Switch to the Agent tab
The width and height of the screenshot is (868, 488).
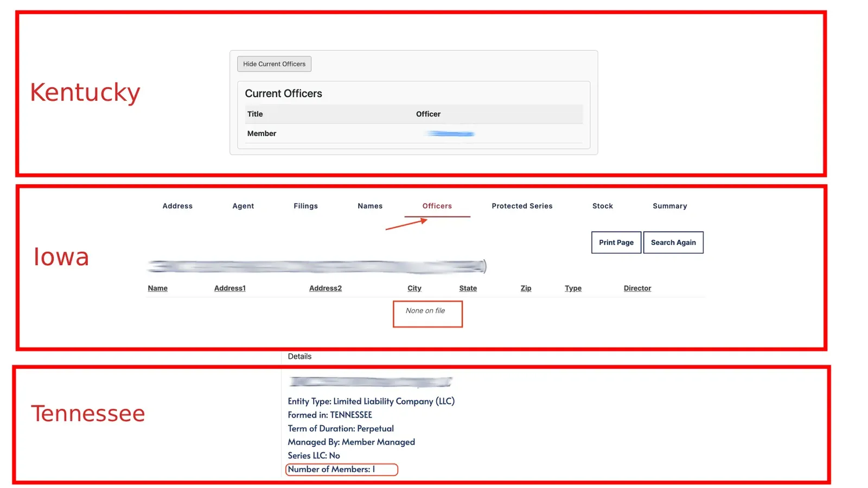click(x=243, y=206)
